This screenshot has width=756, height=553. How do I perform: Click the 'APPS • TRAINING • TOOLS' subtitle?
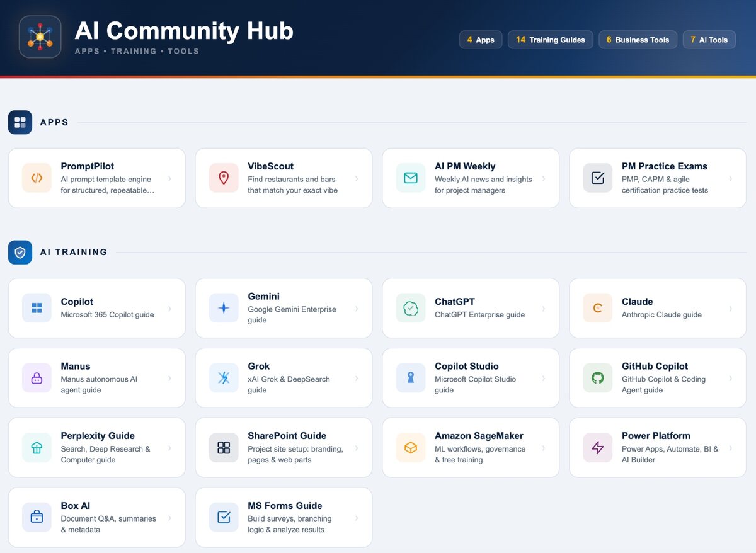point(137,51)
